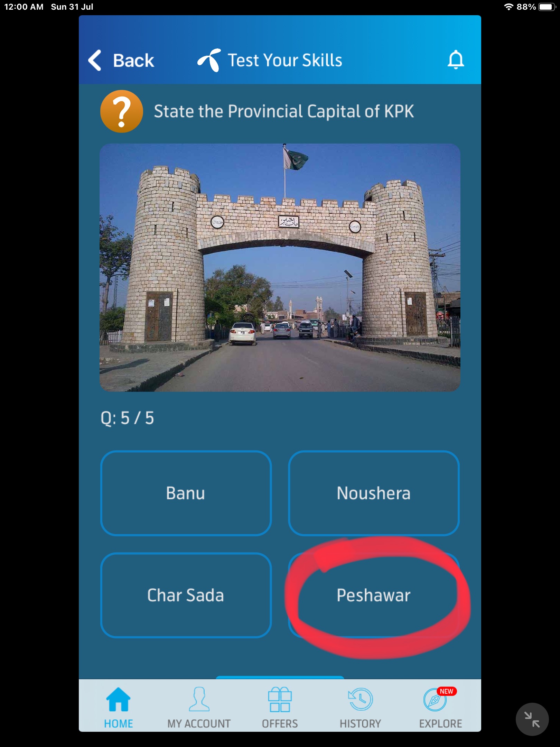Open the HISTORY tab label

click(x=360, y=724)
